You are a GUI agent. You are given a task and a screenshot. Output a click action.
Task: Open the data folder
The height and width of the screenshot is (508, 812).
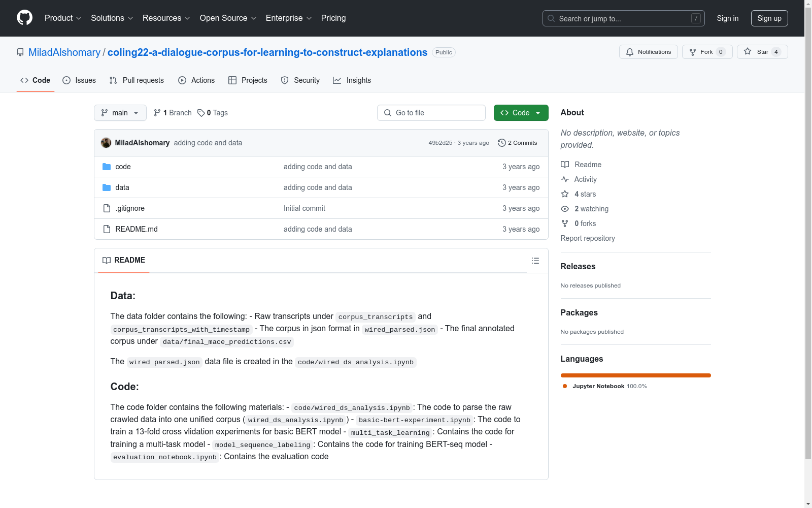click(x=122, y=187)
